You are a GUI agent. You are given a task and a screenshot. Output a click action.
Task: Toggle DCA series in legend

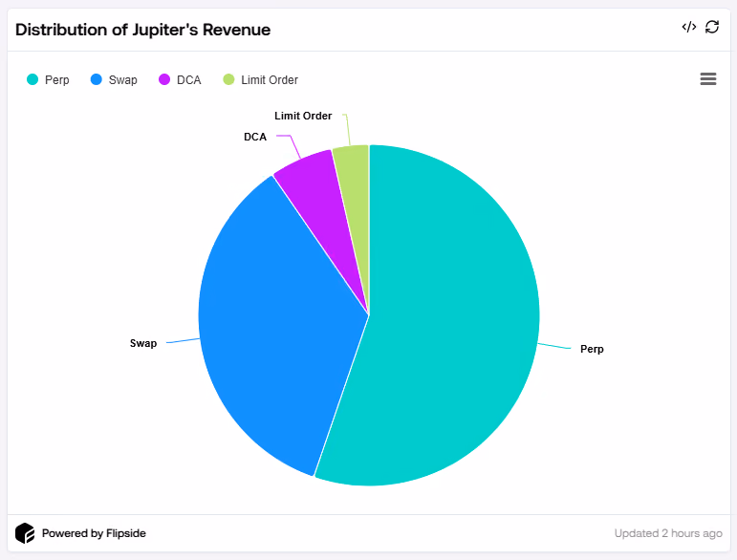click(180, 80)
